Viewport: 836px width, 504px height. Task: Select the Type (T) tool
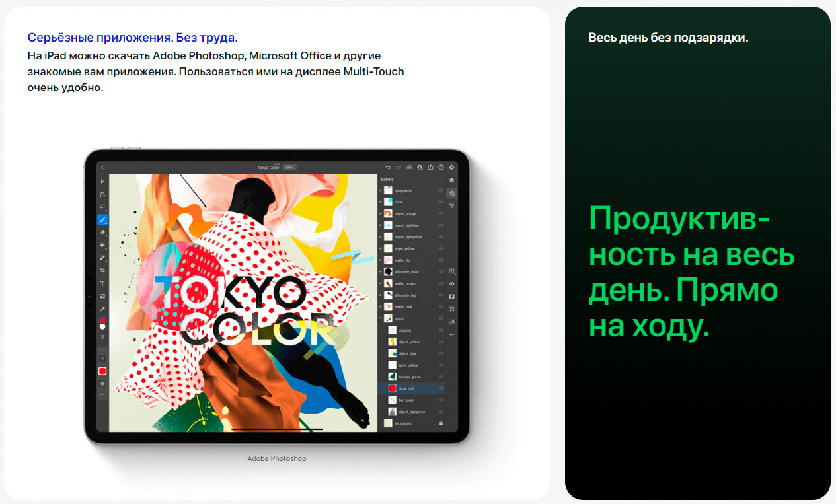(102, 283)
